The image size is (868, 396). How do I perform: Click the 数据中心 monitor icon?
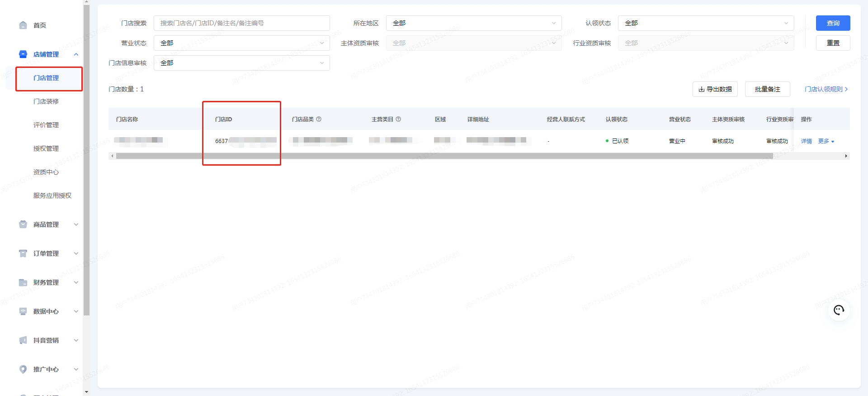pyautogui.click(x=23, y=311)
